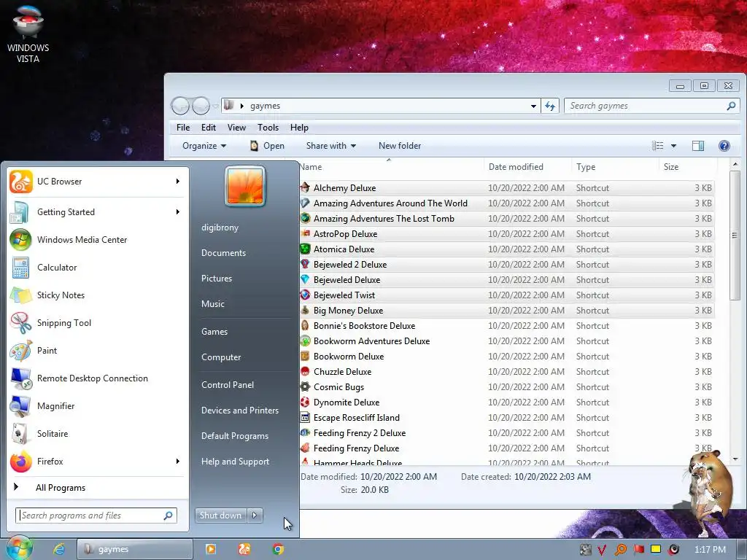Select Bonnie's Bookstore Deluxe entry
The image size is (747, 560).
click(506, 326)
